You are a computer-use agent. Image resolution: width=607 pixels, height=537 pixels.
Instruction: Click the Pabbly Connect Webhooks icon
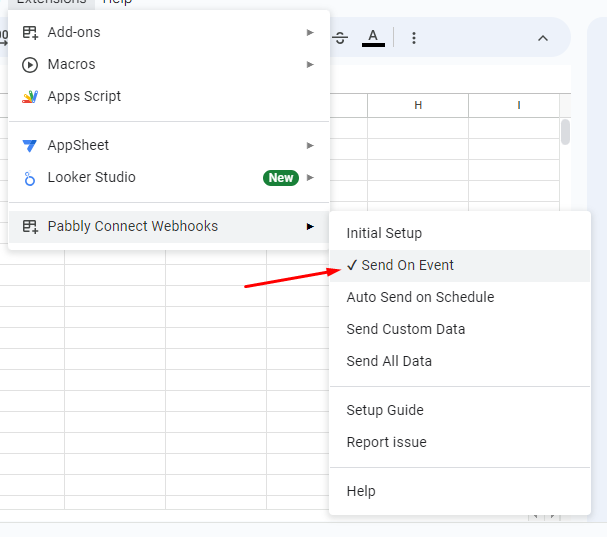[x=30, y=226]
